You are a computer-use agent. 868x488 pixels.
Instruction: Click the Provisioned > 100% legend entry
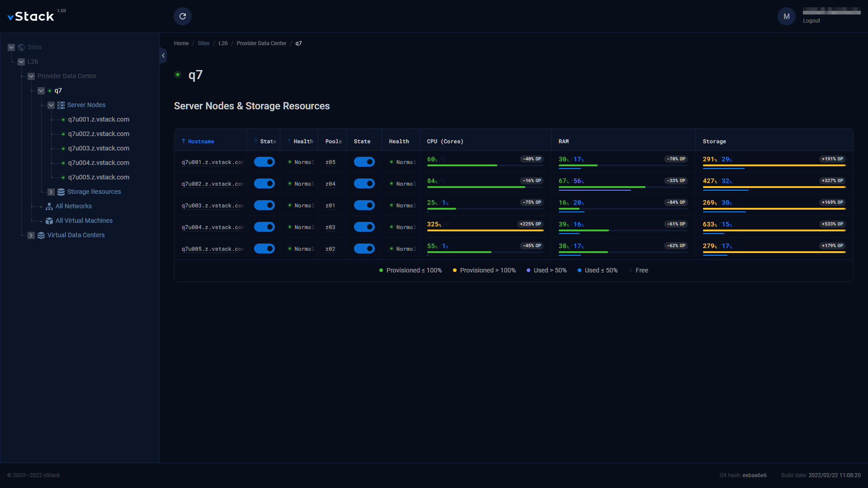484,270
